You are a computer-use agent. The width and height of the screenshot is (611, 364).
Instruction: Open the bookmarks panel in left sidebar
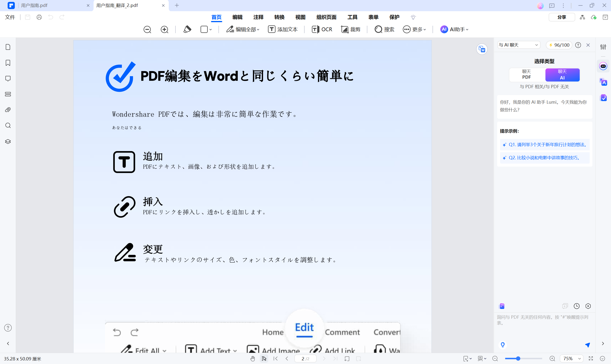click(x=8, y=63)
